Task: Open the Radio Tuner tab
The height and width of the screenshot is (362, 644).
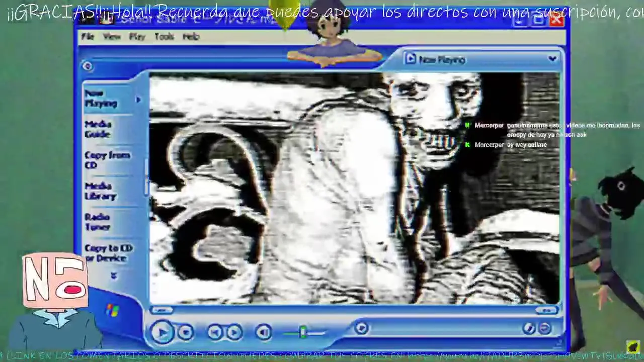Action: [x=97, y=222]
